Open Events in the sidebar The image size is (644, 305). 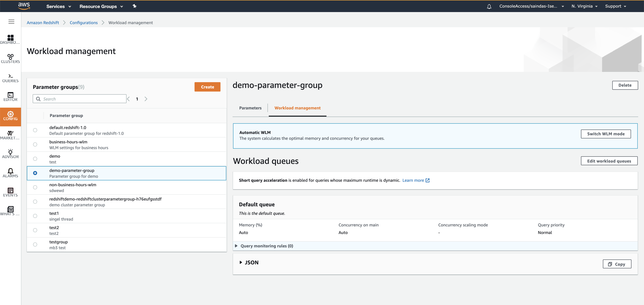[x=10, y=192]
